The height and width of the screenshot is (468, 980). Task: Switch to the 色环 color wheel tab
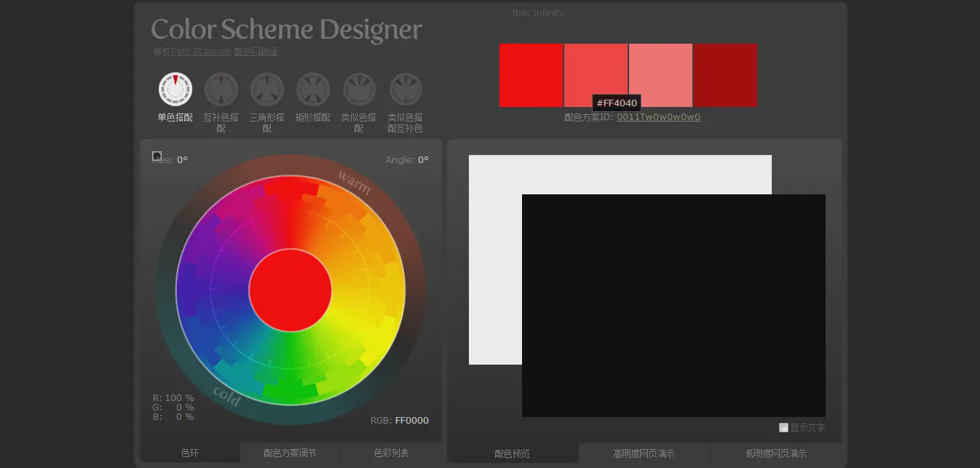190,453
